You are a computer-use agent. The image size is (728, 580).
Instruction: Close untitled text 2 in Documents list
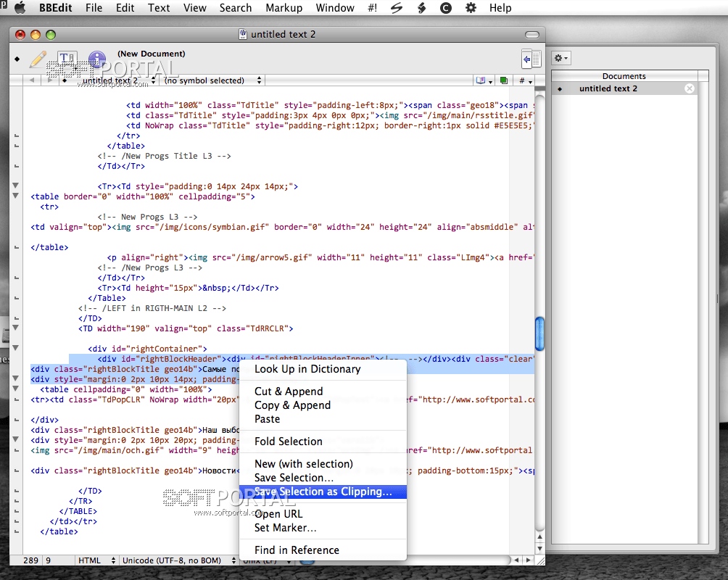(x=689, y=88)
